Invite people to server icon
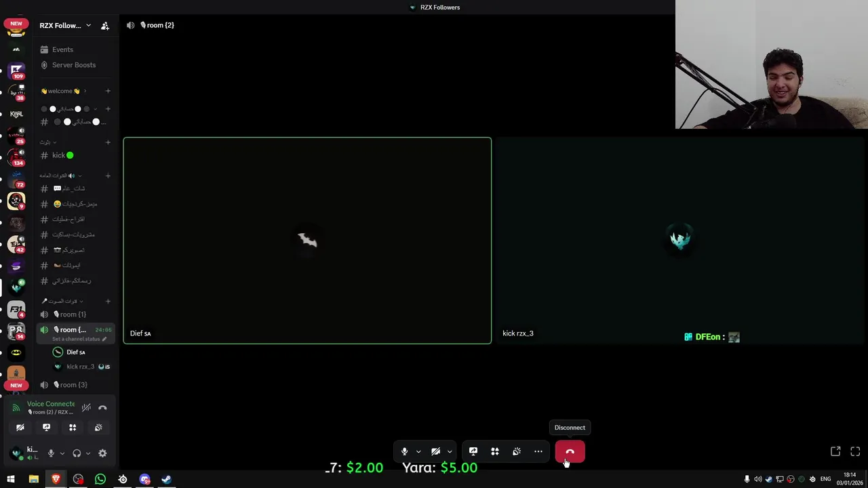This screenshot has height=488, width=868. [105, 26]
